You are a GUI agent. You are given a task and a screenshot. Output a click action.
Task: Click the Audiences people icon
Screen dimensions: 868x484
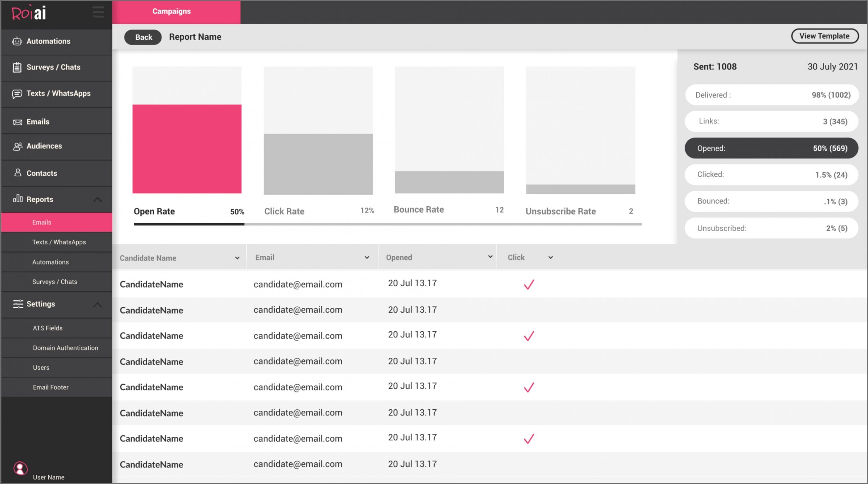18,146
